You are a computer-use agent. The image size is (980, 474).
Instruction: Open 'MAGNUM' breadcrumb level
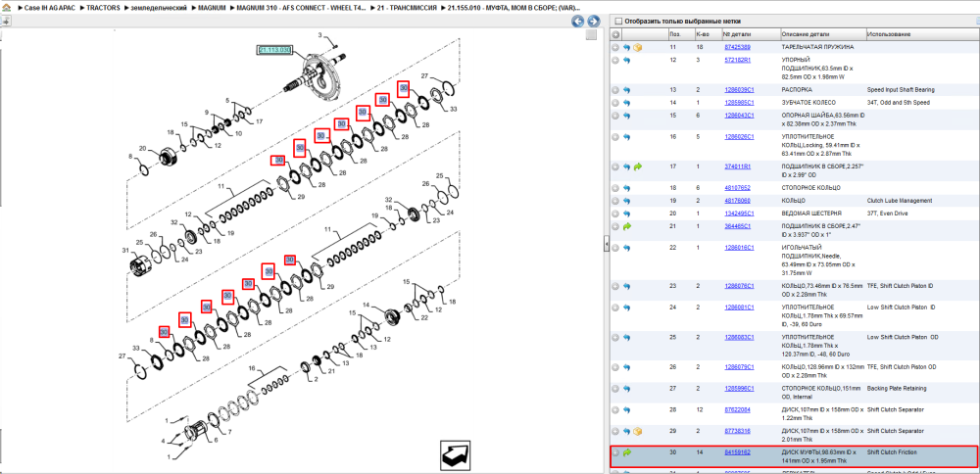point(212,8)
